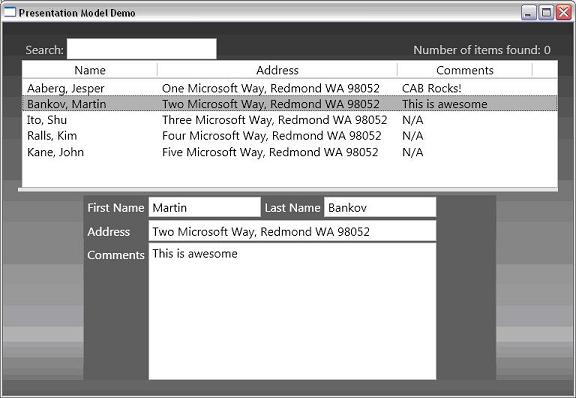Click the Comments column header
Screen dimensions: 576x398
(465, 70)
